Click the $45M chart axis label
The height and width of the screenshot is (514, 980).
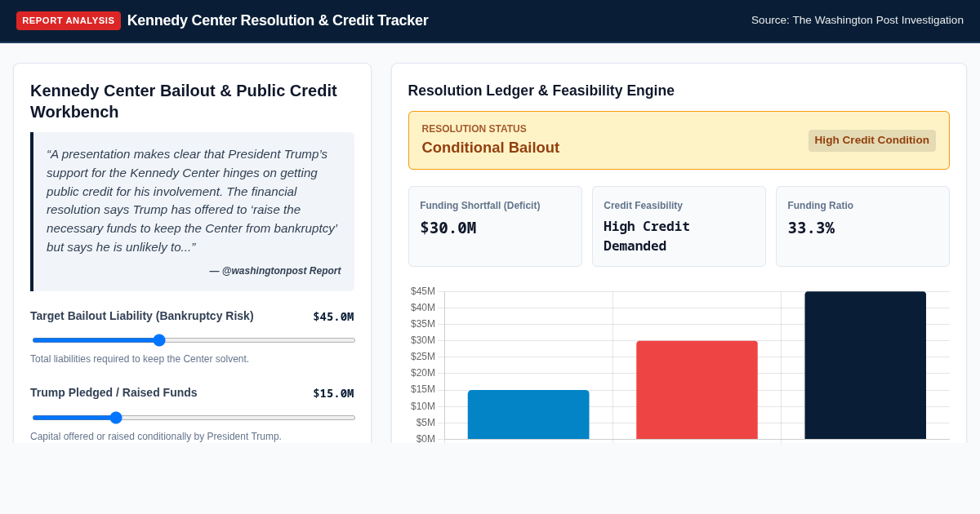click(x=423, y=291)
